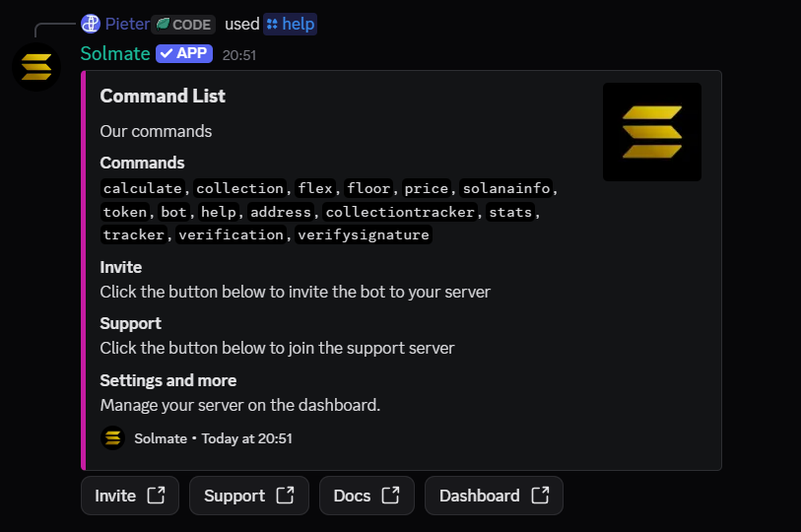Image resolution: width=801 pixels, height=532 pixels.
Task: Click the external link icon on Docs
Action: (x=391, y=496)
